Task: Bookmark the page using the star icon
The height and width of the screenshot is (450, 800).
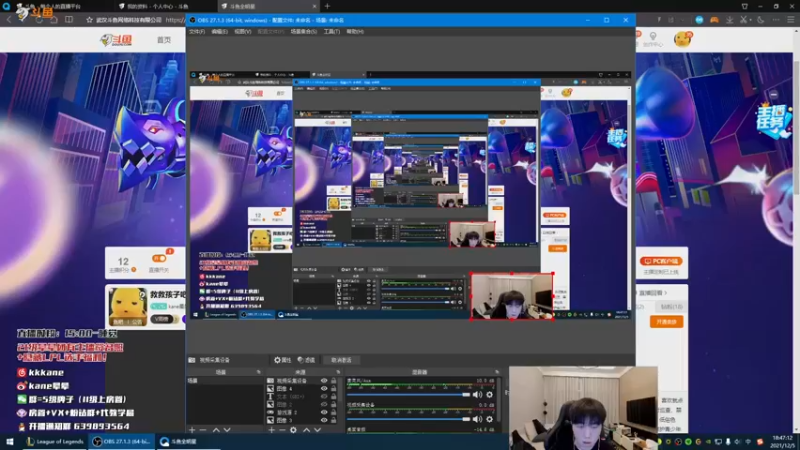Action: [89, 20]
